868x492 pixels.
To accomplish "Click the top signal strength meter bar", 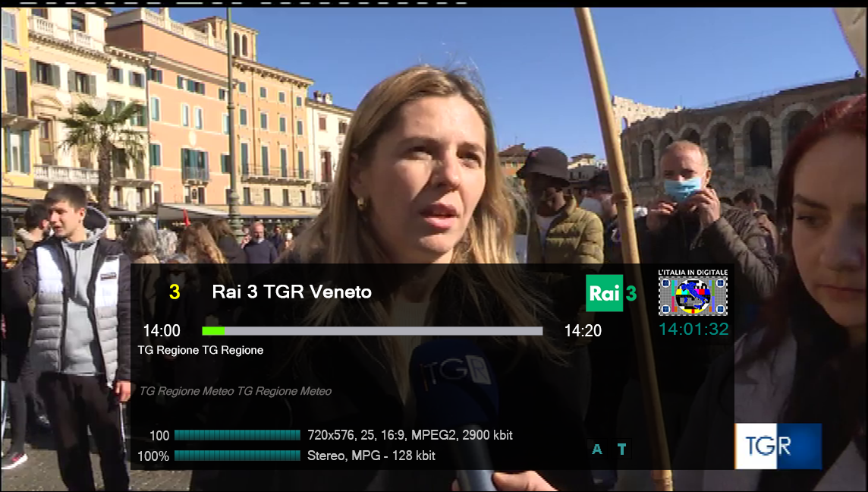I will coord(237,435).
